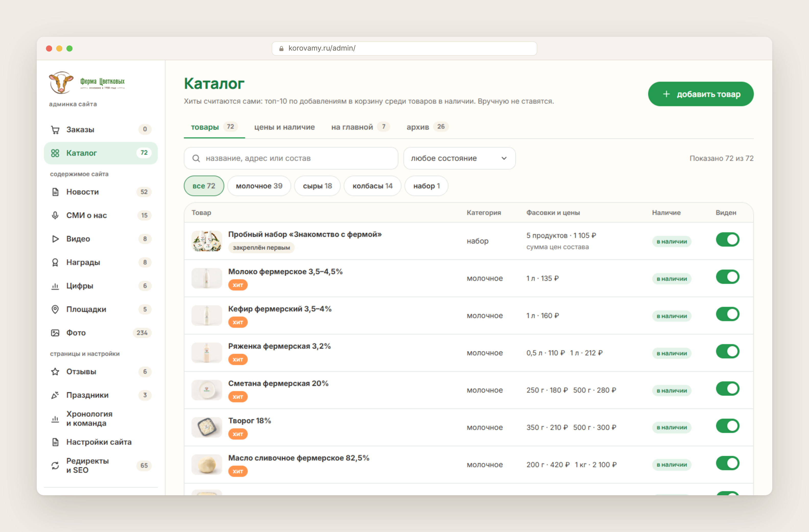Open the Творог 18% product thumbnail
The width and height of the screenshot is (809, 532).
[x=207, y=427]
